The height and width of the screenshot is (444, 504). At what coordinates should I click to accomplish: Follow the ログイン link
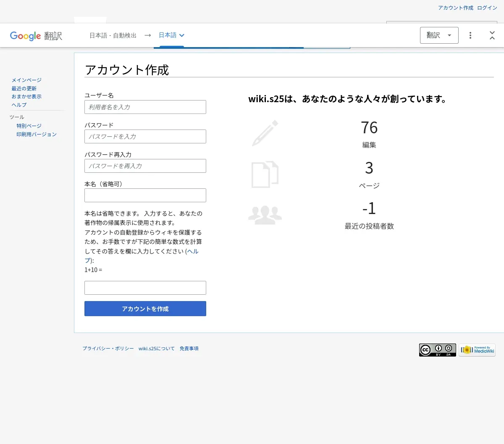tap(487, 8)
